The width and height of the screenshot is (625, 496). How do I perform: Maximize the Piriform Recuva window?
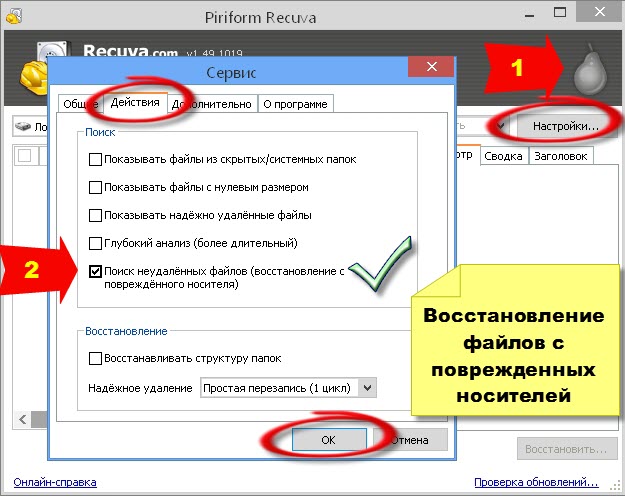point(560,12)
